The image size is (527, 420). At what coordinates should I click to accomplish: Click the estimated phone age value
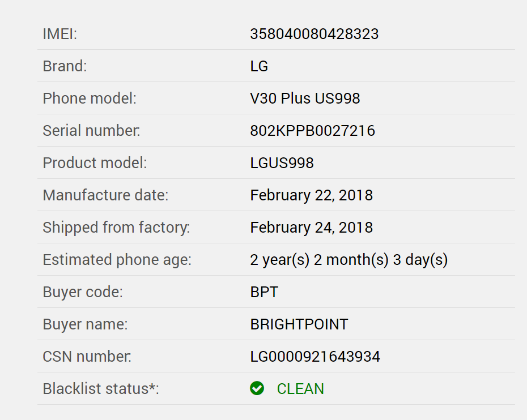point(348,260)
